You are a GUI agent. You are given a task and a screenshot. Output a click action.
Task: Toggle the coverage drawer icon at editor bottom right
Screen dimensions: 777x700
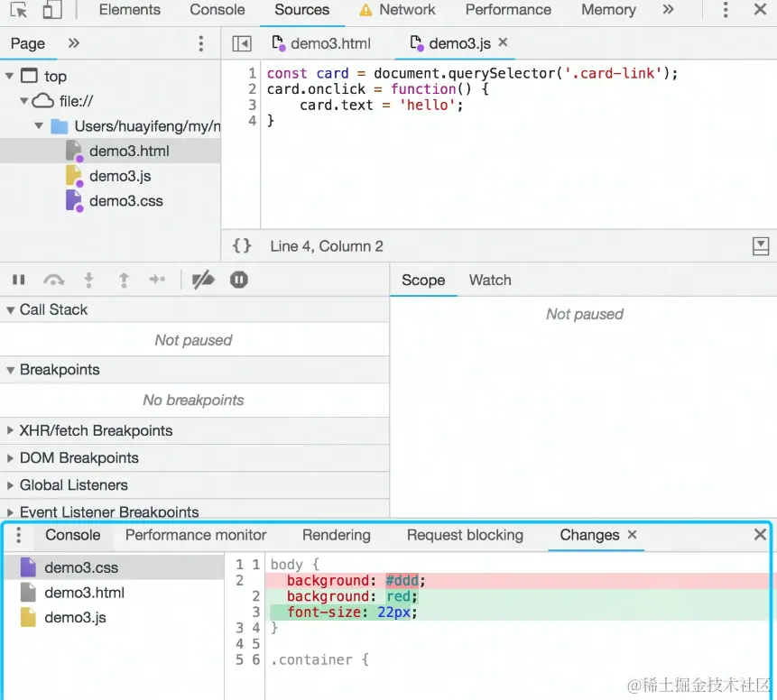click(760, 245)
